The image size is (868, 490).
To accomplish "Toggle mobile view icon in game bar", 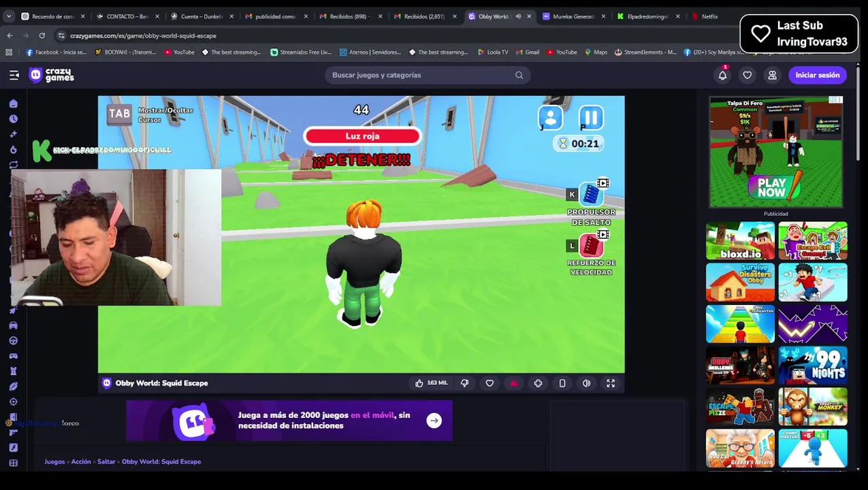I will 562,383.
